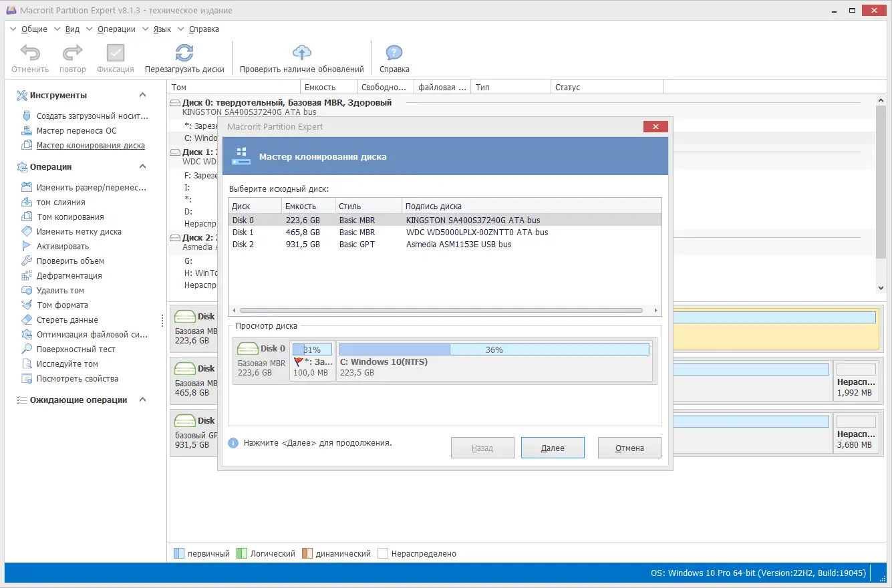Click the повтор redo toolbar icon
The width and height of the screenshot is (892, 588).
point(72,53)
